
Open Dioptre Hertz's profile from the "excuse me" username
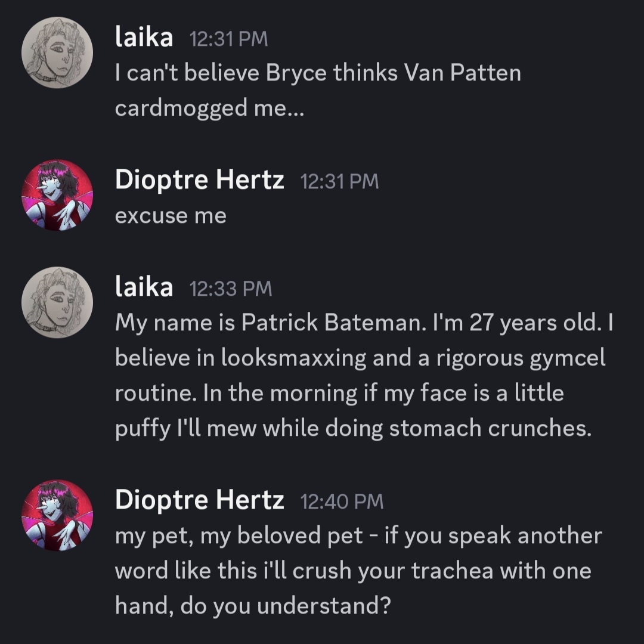(199, 179)
